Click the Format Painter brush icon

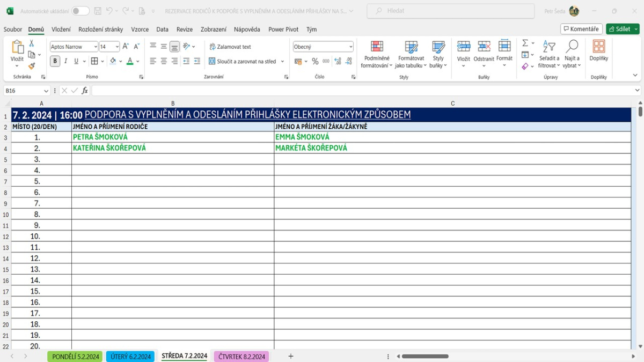pyautogui.click(x=32, y=66)
